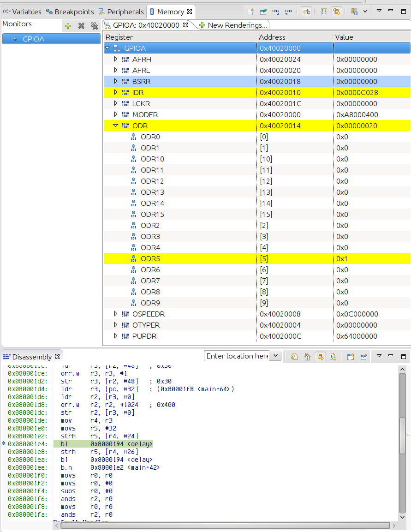
Task: Toggle Link Memory Rendering Panes arrows
Action: [x=336, y=12]
